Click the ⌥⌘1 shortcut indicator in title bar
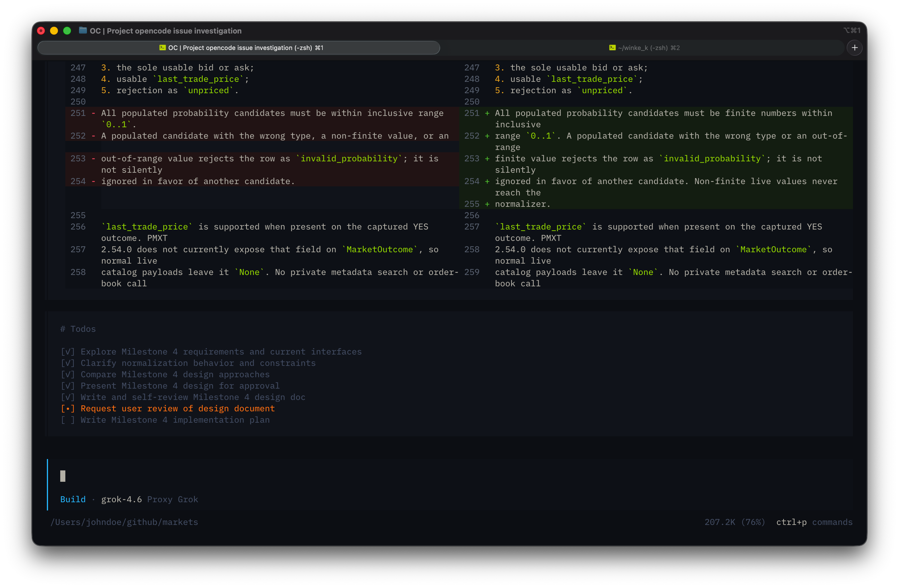The height and width of the screenshot is (588, 899). pos(852,31)
